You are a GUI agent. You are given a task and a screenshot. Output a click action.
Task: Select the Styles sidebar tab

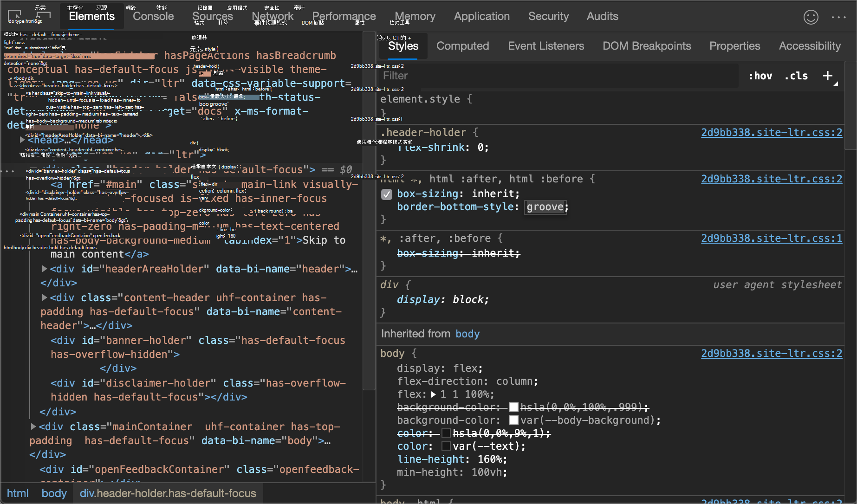[403, 46]
